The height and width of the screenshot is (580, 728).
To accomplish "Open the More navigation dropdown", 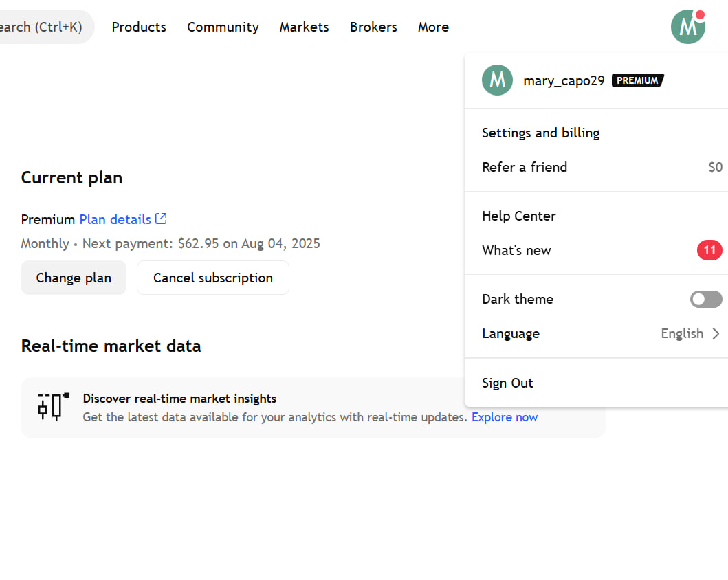I will (433, 27).
